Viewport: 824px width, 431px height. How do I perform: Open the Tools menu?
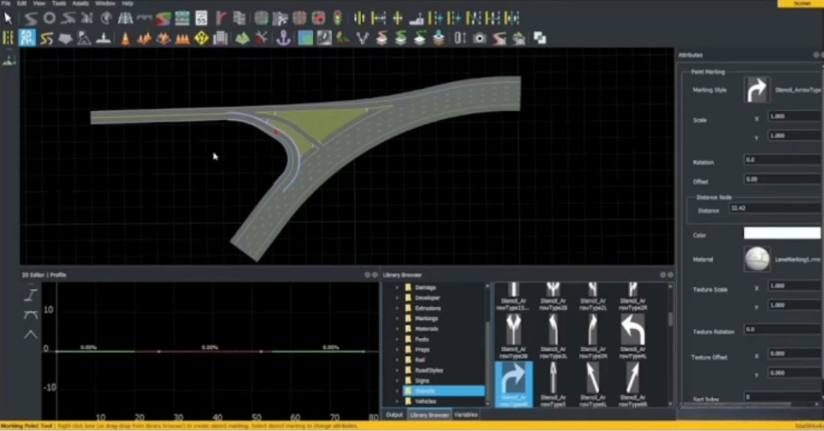[58, 4]
